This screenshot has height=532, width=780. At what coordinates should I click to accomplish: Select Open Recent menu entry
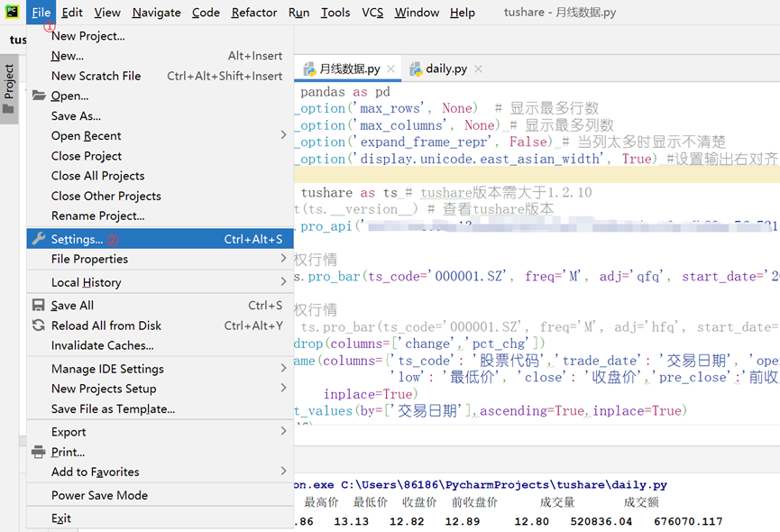click(160, 136)
